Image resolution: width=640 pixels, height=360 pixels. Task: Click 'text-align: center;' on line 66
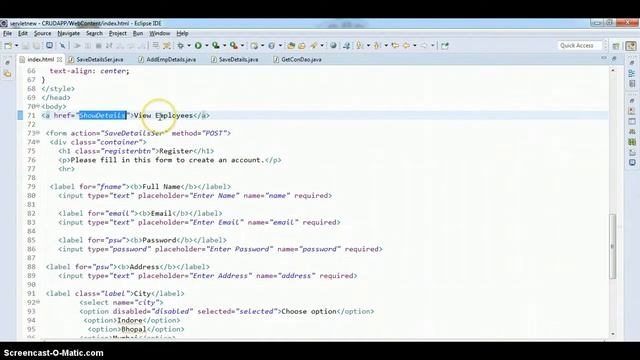click(x=89, y=71)
